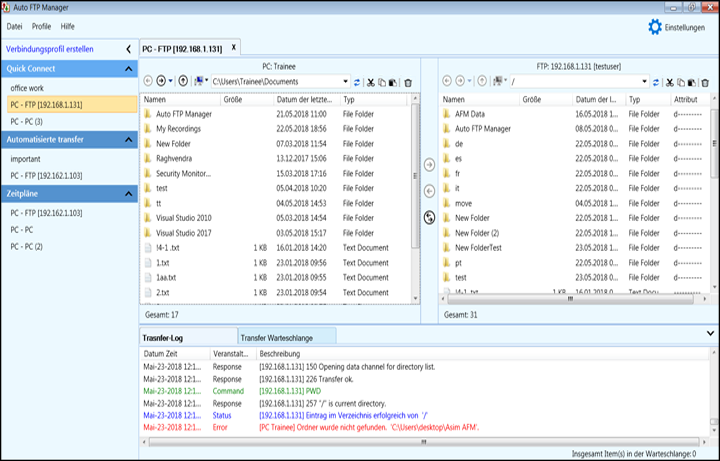This screenshot has height=461, width=720.
Task: Click the back arrow in local PC toolbar
Action: [149, 81]
